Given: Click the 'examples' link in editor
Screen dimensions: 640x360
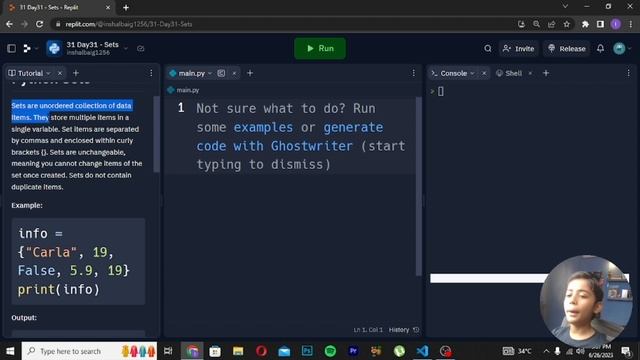Looking at the screenshot, I should [263, 127].
